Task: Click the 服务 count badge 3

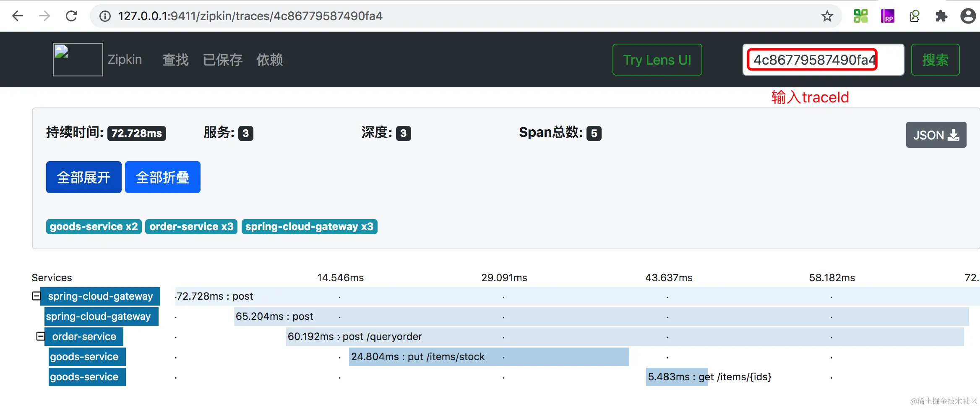Action: [246, 133]
